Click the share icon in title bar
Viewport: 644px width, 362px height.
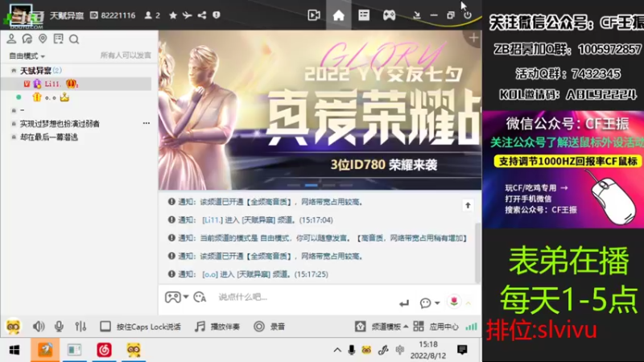(202, 15)
